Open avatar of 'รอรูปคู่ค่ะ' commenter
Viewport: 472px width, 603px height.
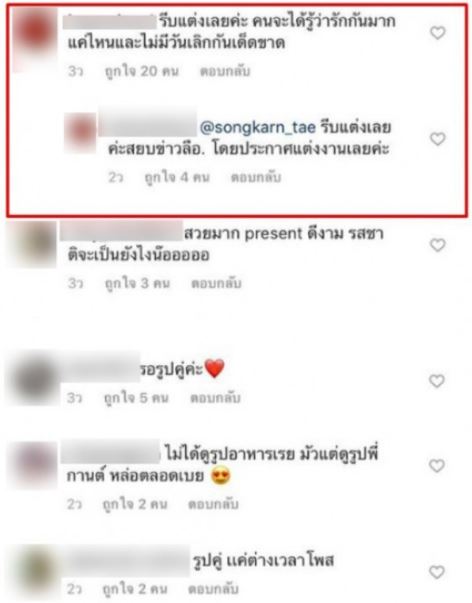coord(35,377)
